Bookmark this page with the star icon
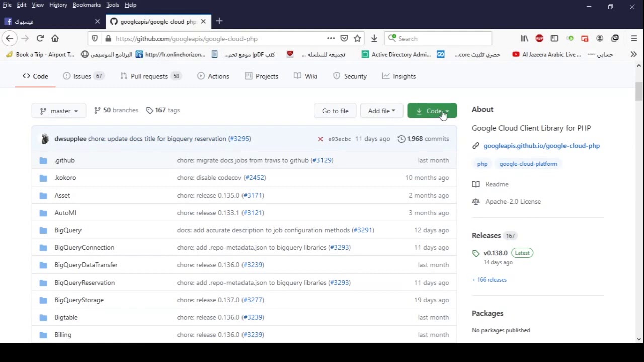Image resolution: width=644 pixels, height=362 pixels. coord(357,38)
